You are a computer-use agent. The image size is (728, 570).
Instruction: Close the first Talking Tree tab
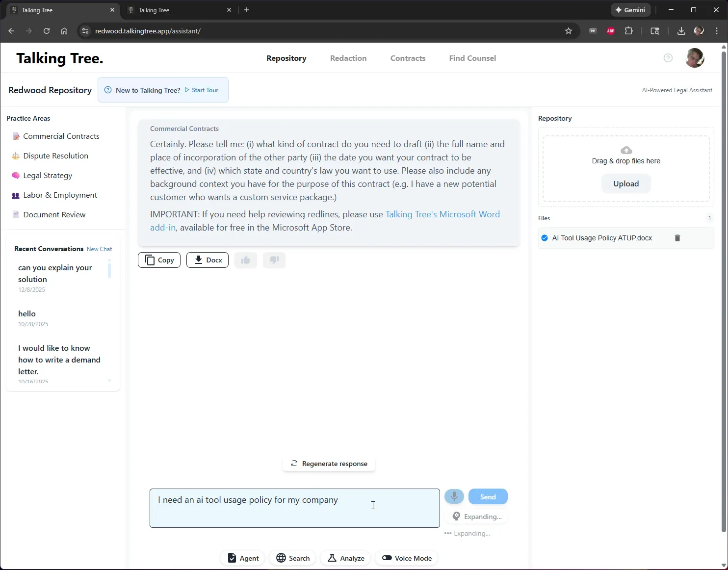(x=112, y=10)
